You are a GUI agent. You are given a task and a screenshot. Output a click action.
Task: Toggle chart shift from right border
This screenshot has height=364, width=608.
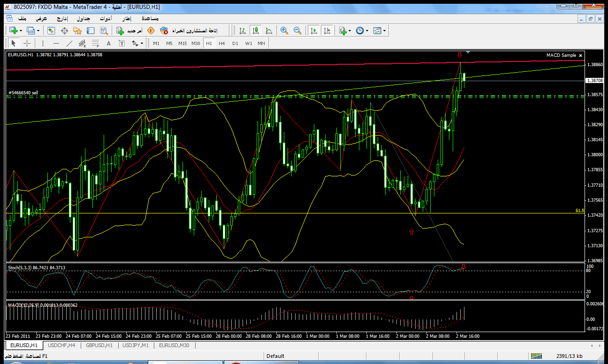click(327, 30)
